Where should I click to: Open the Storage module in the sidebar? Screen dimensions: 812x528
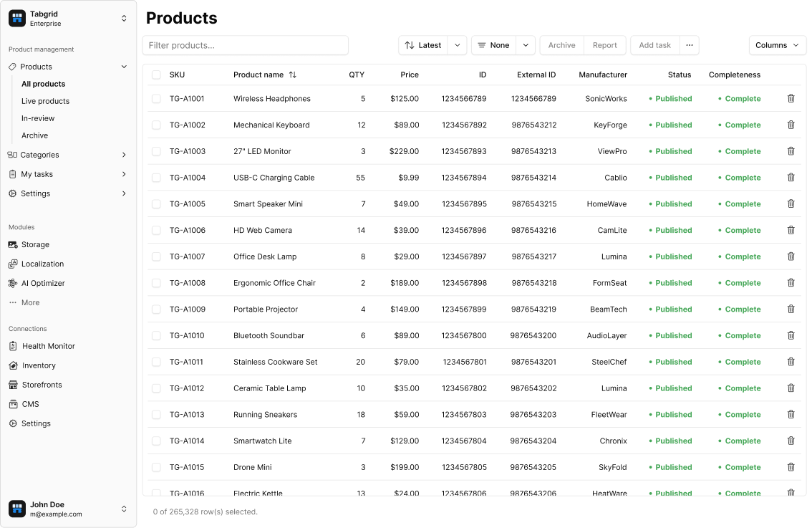[x=36, y=244]
